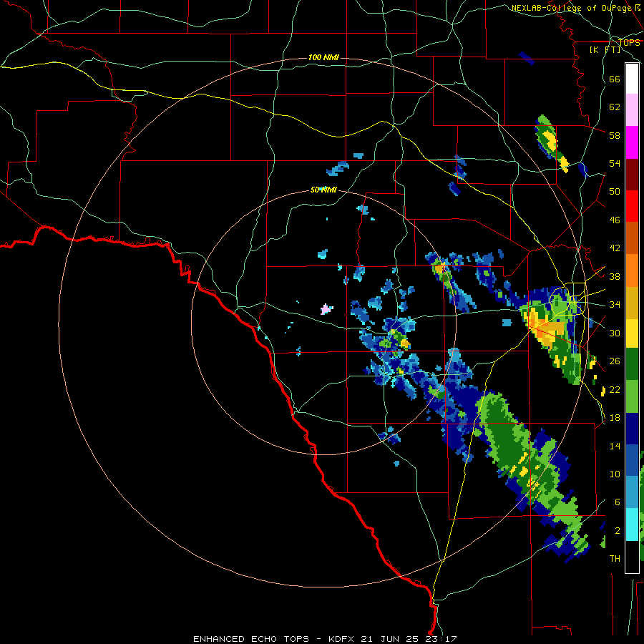Click the "26" legend value
Screen dimensions: 644x644
pos(615,361)
